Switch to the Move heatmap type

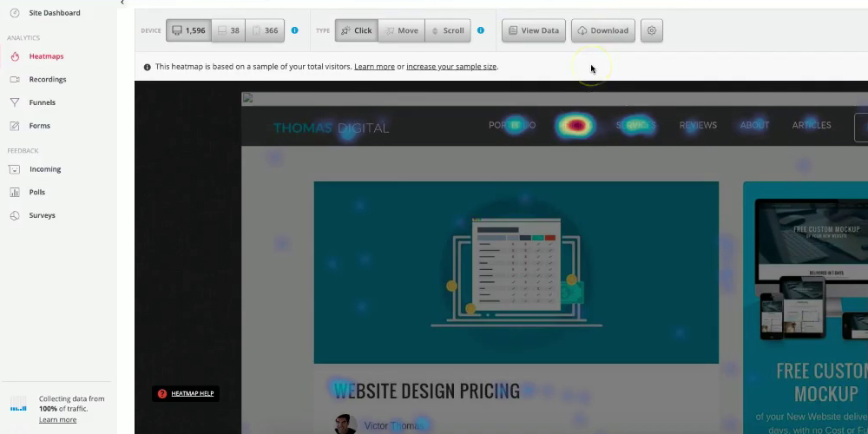coord(402,30)
